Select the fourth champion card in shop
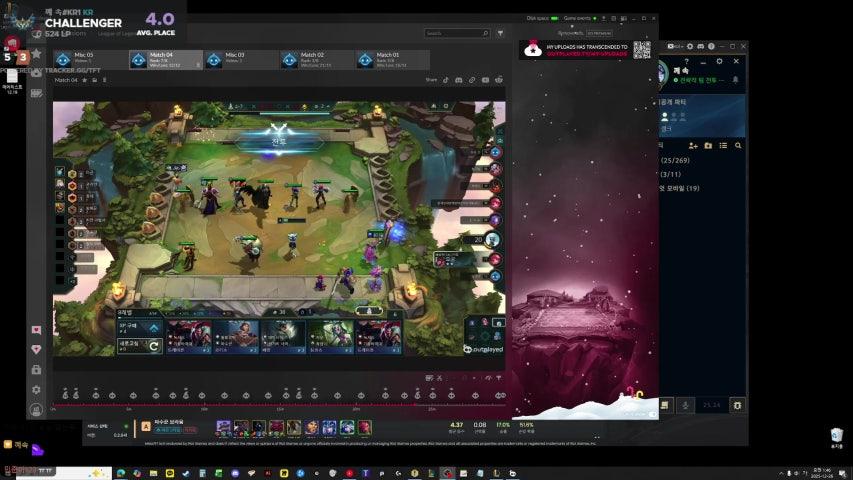Screen dimensions: 853x480 click(330, 337)
